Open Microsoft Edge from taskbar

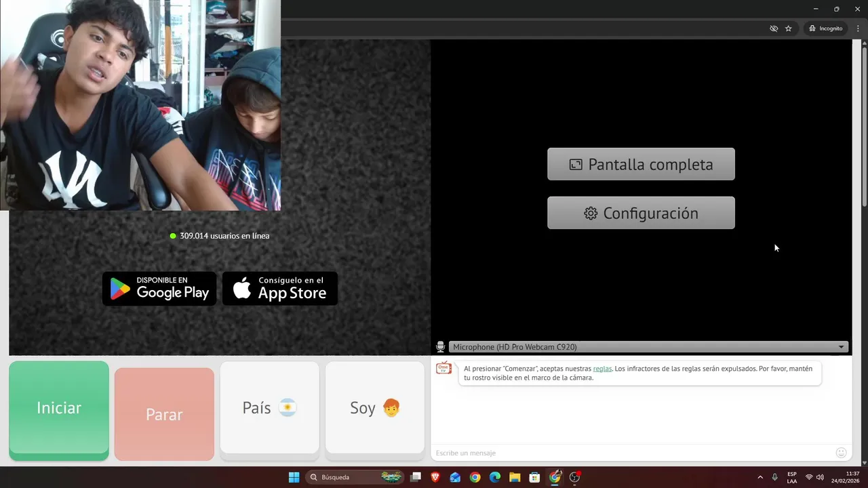point(495,477)
